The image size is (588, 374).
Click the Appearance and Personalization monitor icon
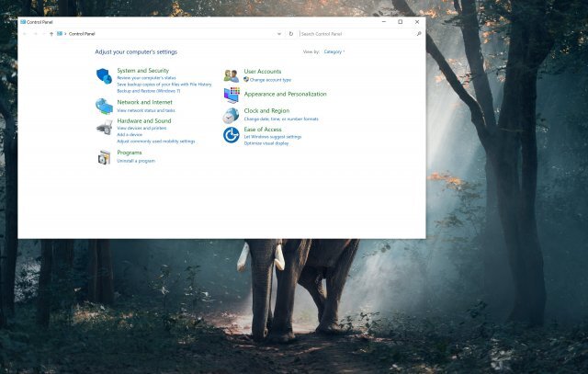(232, 95)
